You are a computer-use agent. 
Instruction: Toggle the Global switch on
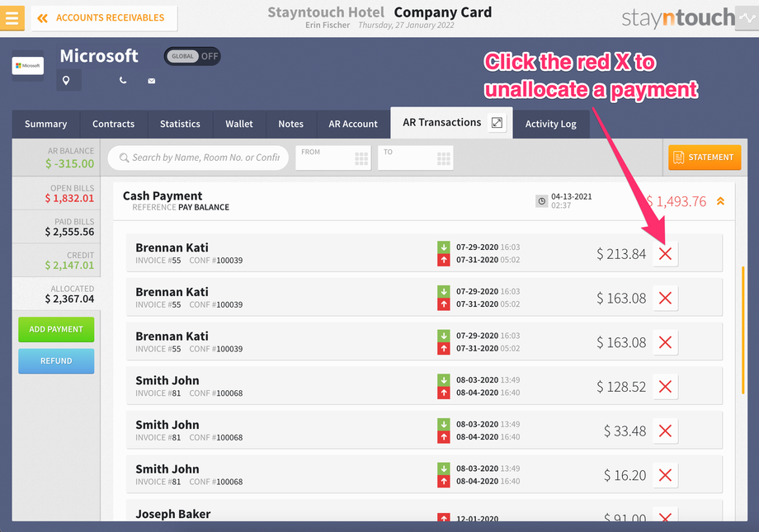(x=192, y=56)
